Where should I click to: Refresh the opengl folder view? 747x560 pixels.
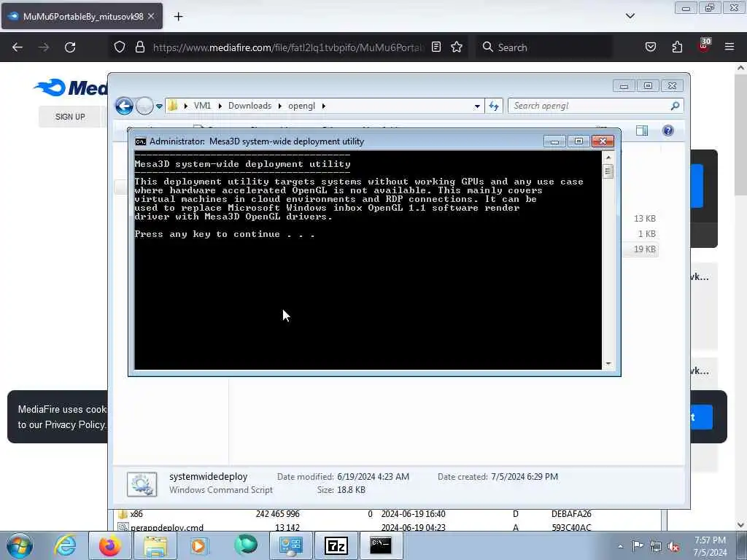494,106
